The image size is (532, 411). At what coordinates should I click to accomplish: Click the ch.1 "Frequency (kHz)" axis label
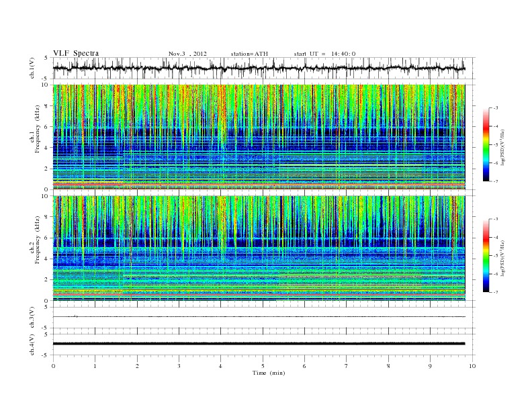pyautogui.click(x=38, y=129)
